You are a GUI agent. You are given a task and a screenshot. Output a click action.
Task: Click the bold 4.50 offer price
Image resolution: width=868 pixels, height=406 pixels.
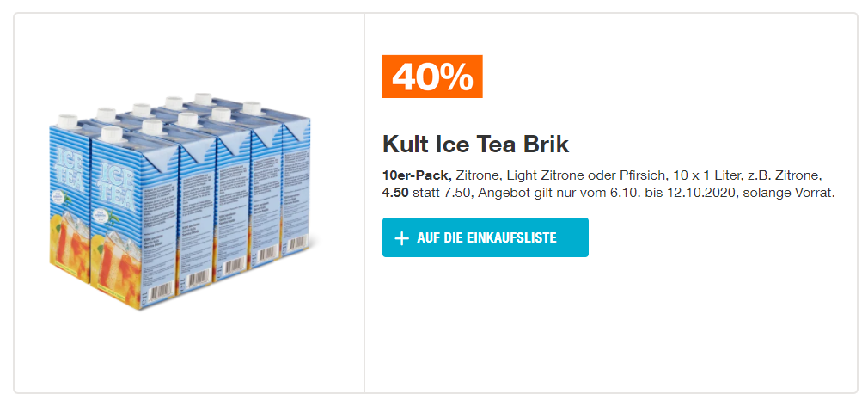396,194
